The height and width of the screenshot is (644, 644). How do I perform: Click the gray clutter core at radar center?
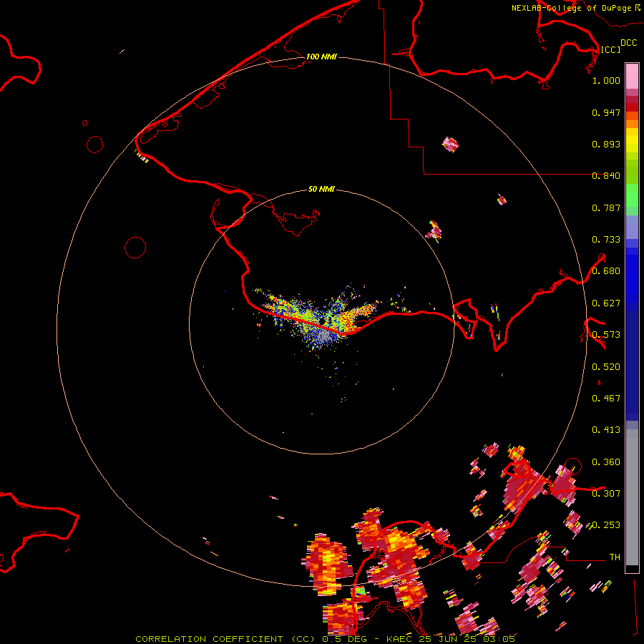pyautogui.click(x=324, y=336)
